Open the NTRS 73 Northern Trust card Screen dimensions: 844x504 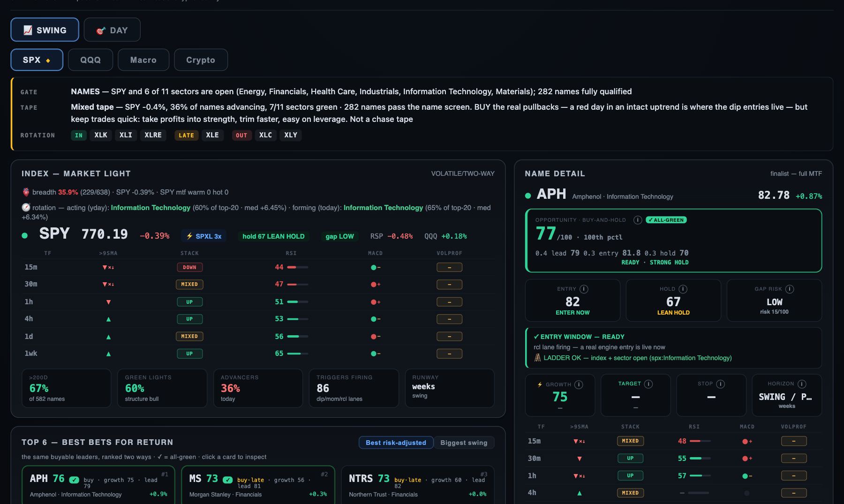point(418,485)
